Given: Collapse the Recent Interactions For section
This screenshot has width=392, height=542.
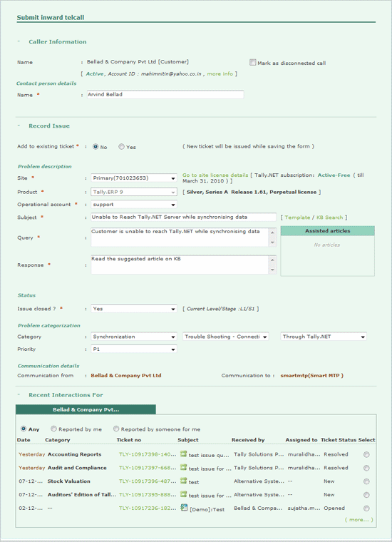Looking at the screenshot, I should click(x=19, y=394).
